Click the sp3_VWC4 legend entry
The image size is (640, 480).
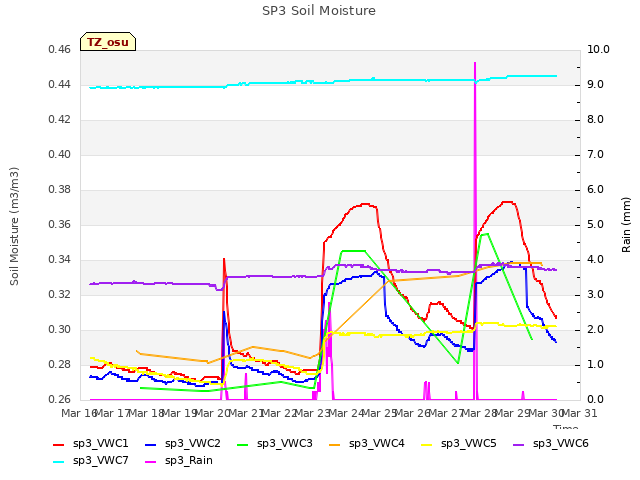pyautogui.click(x=367, y=444)
